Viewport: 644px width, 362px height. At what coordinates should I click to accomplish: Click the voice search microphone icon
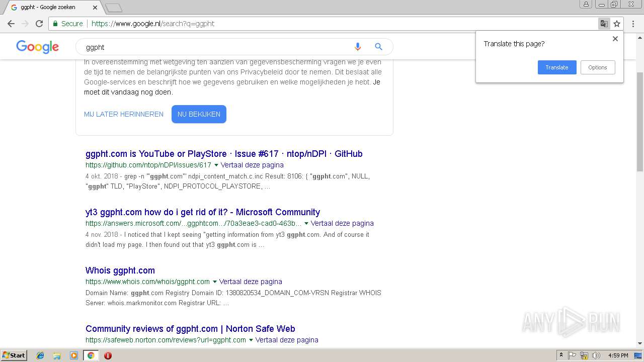pos(358,47)
